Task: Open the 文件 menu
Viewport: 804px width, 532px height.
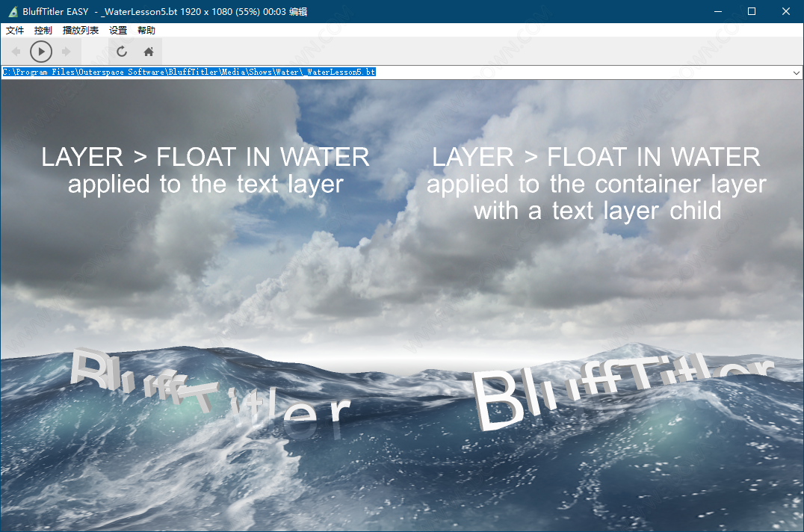Action: pos(15,30)
